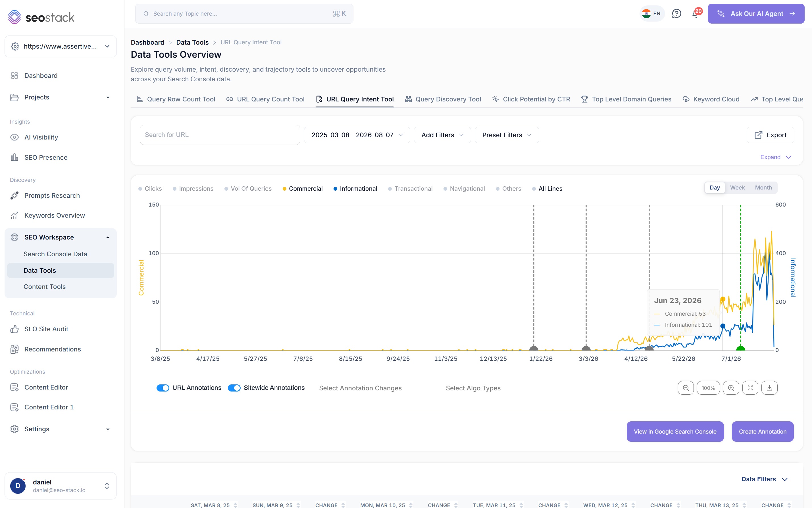Open Select Algo Types selector
Screen dimensions: 812x508
pos(473,388)
